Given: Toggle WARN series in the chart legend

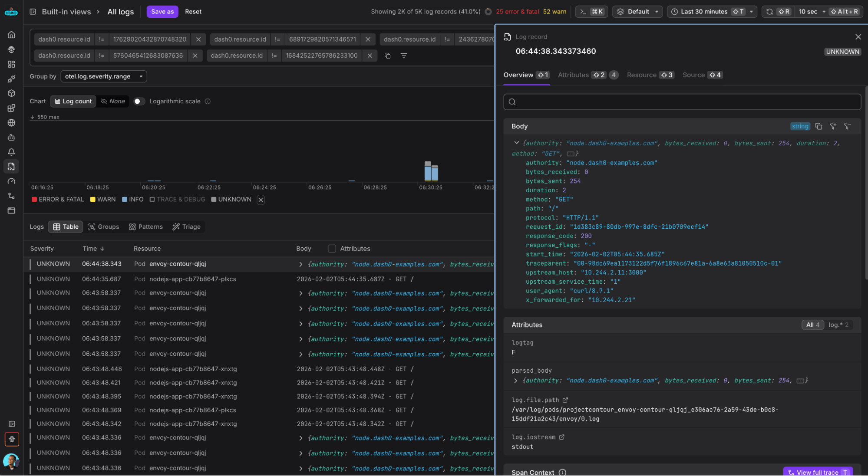Looking at the screenshot, I should (103, 200).
